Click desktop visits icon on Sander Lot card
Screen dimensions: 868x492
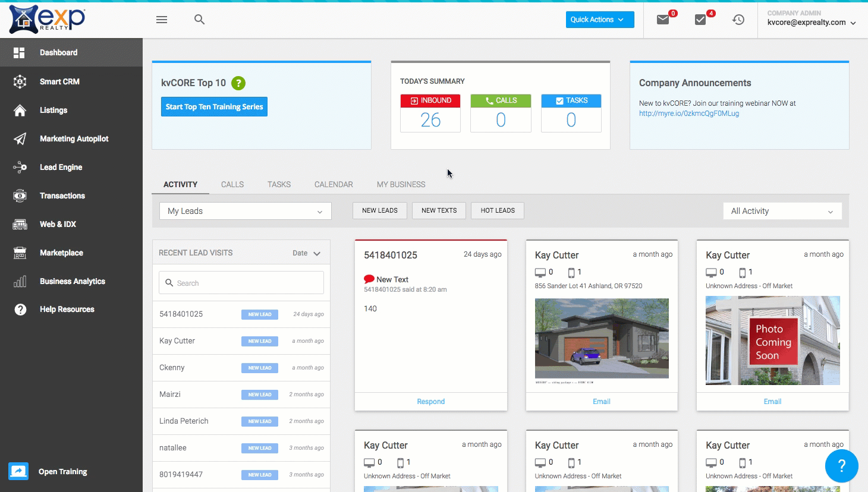click(540, 272)
